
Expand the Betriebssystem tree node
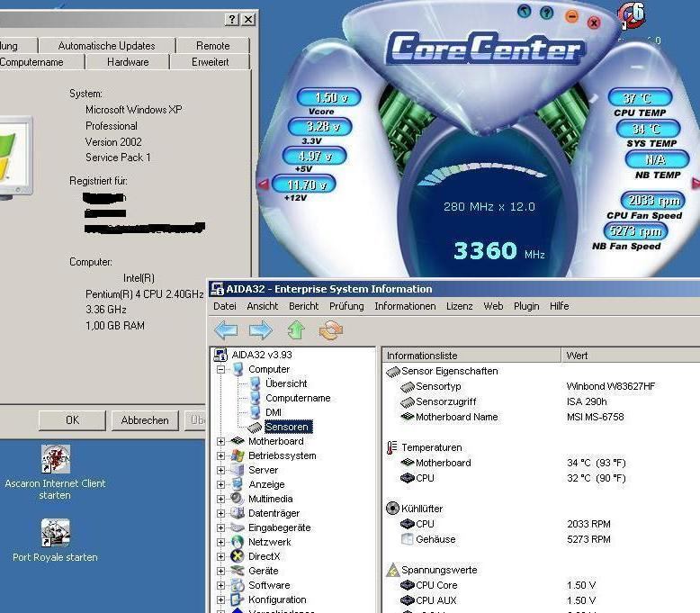(x=220, y=455)
